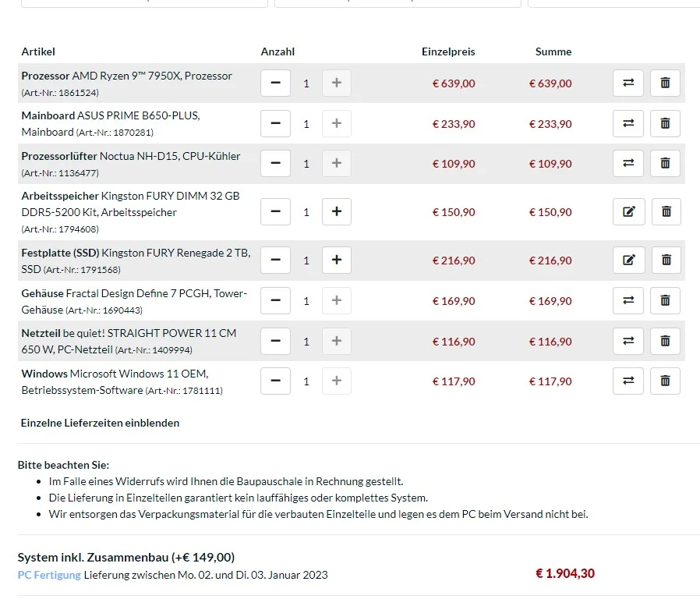Edit the Kingston FURY Renegade SSD item
This screenshot has height=599, width=700.
coord(629,260)
